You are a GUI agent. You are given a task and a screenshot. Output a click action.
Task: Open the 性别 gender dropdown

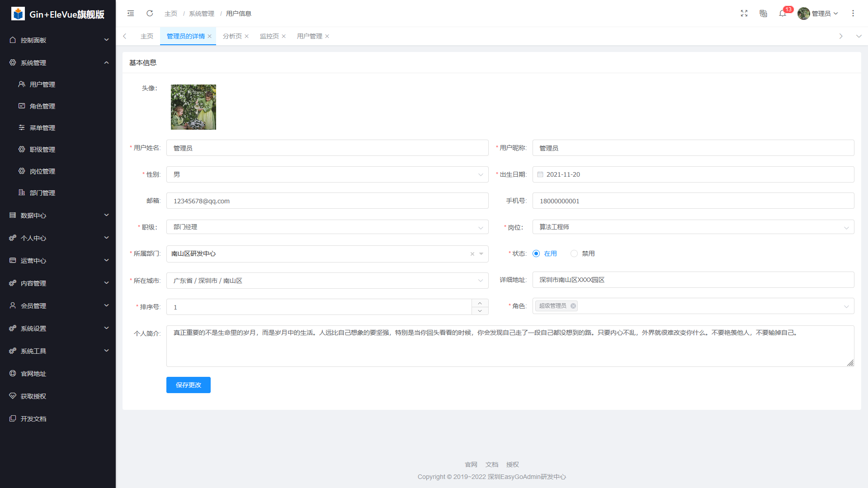(327, 174)
